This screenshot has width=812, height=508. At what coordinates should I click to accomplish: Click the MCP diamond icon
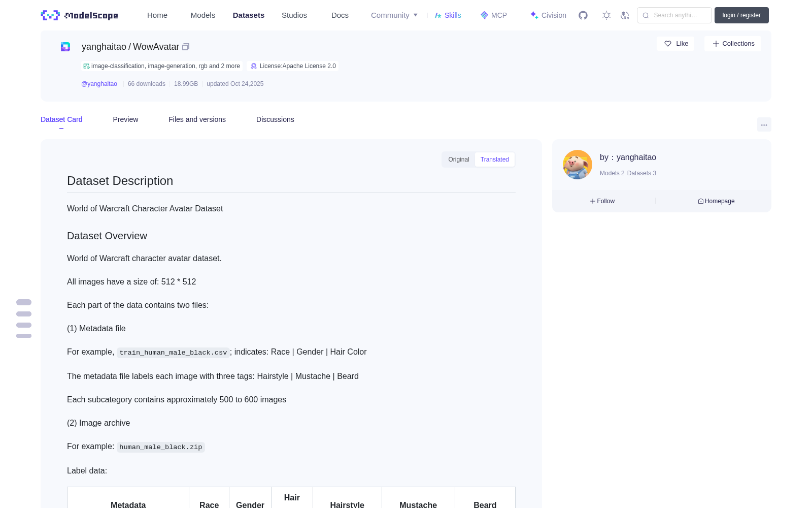coord(484,15)
